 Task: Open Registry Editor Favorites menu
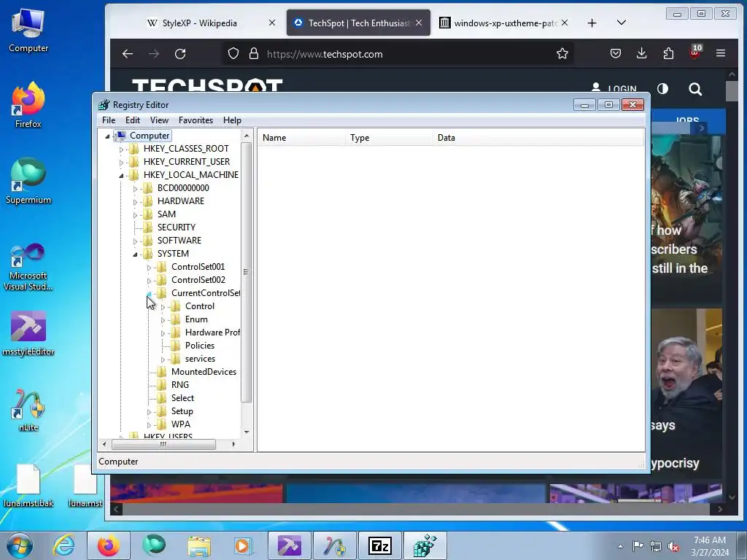point(196,120)
